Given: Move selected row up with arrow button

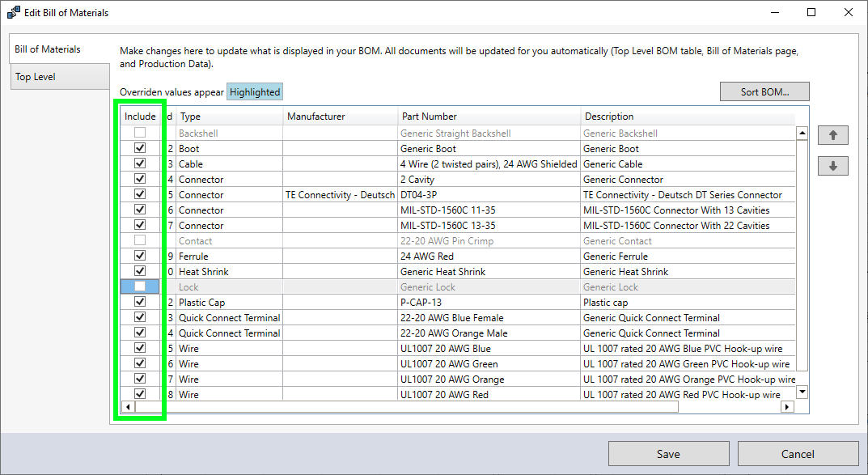Looking at the screenshot, I should tap(832, 135).
